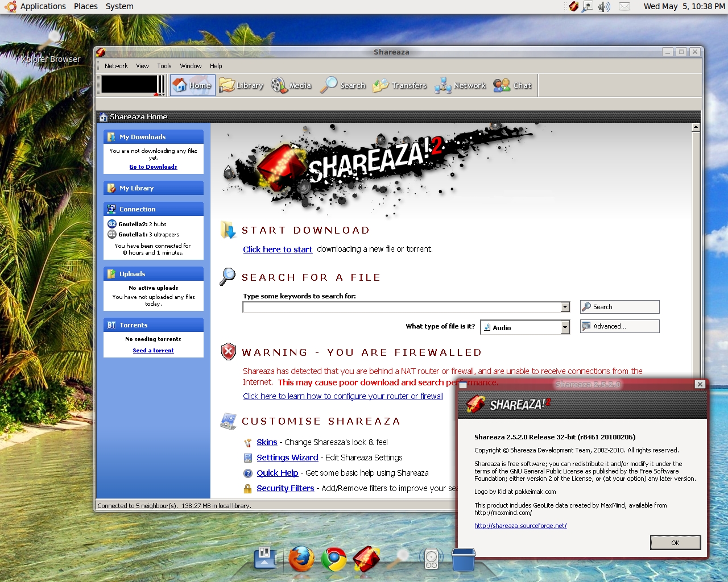This screenshot has height=582, width=728.
Task: Click the volume speaker tray icon
Action: click(x=604, y=6)
